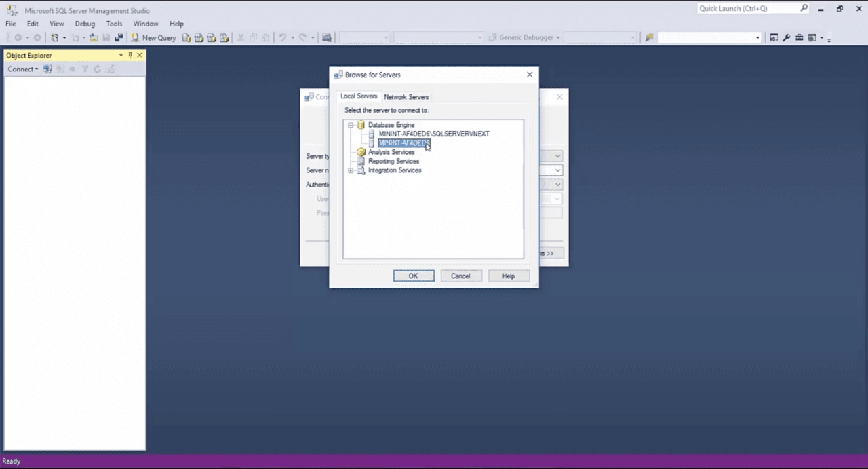Screen dimensions: 868x469
Task: Click the Save All toolbar icon
Action: [x=119, y=38]
